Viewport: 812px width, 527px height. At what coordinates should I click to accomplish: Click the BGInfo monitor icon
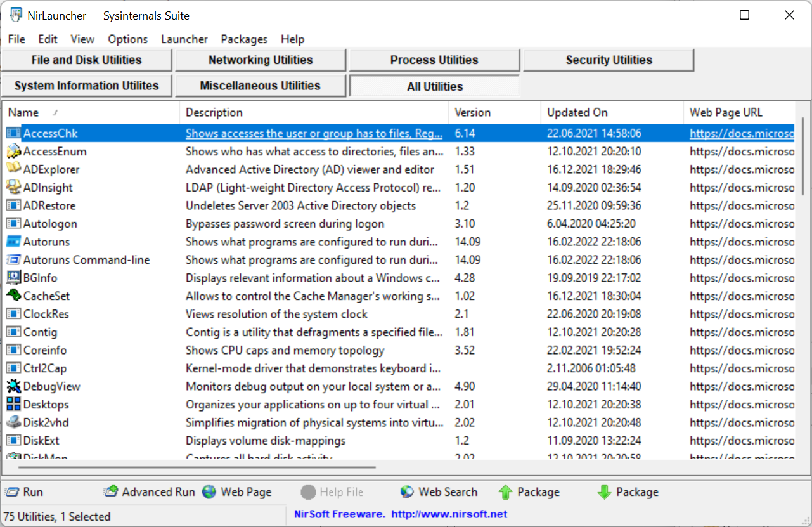13,278
